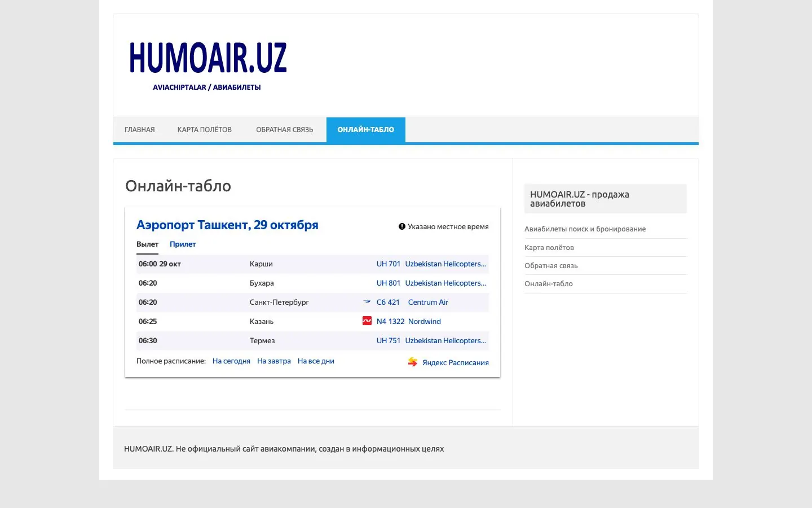The width and height of the screenshot is (812, 508).
Task: Open the Centrum Air airline link
Action: point(428,302)
